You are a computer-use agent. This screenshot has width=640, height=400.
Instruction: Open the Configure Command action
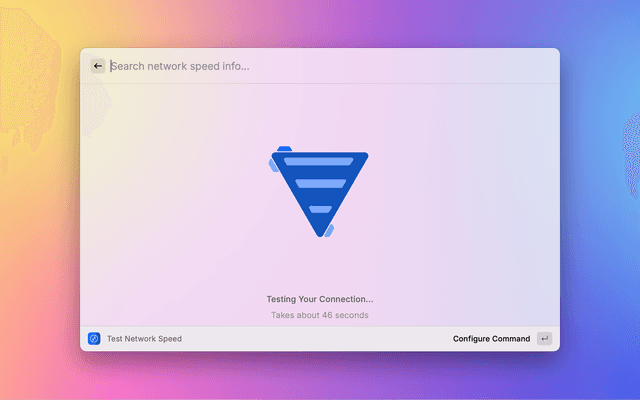[x=491, y=339]
